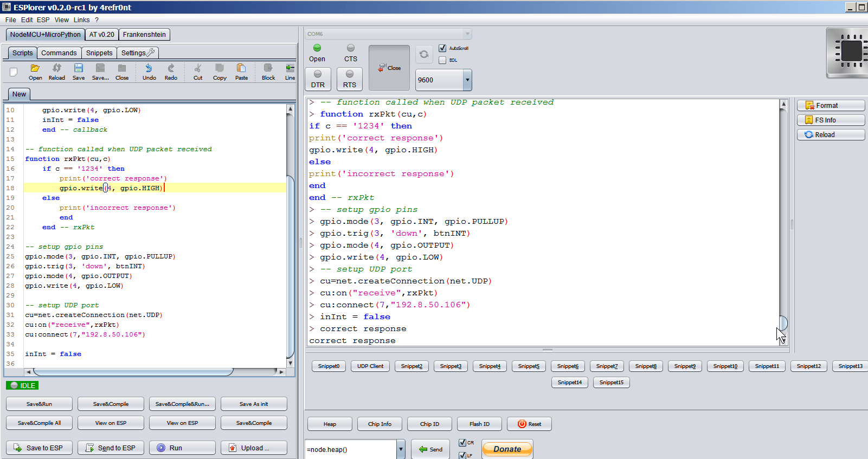The image size is (868, 459).
Task: Switch to the Frankenshtein tab
Action: pyautogui.click(x=144, y=34)
